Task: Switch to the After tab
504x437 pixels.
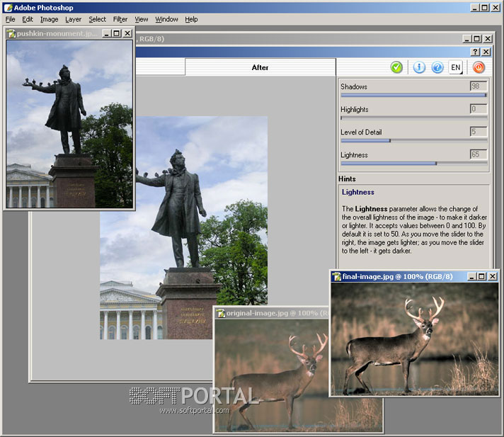Action: [x=260, y=67]
